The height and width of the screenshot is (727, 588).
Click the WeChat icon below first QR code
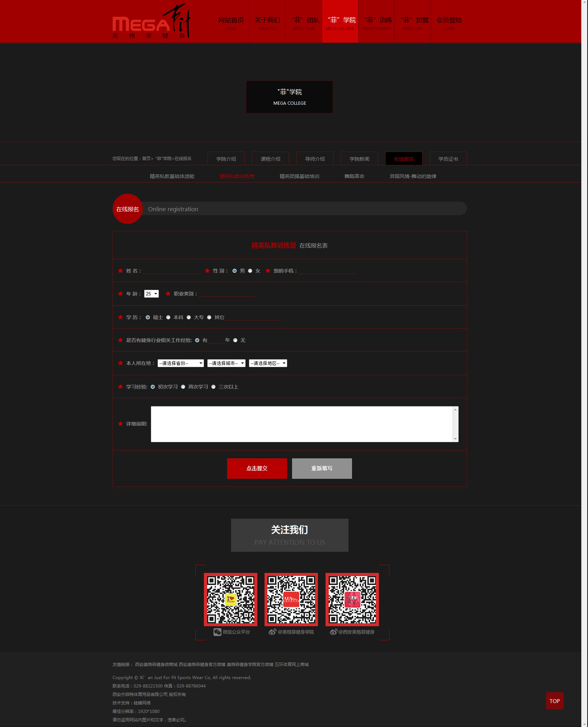(217, 632)
